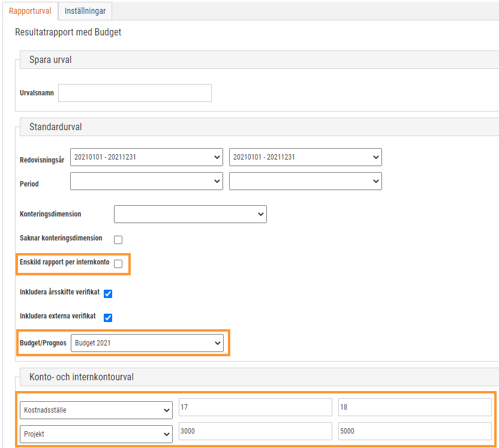
Task: Switch to the Inställningar tab
Action: tap(85, 11)
